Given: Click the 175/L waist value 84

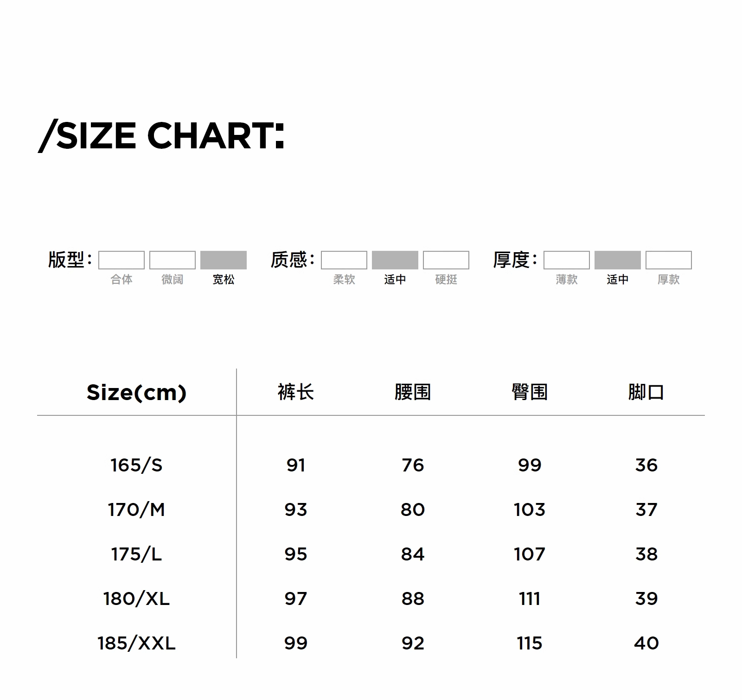Looking at the screenshot, I should (x=413, y=554).
